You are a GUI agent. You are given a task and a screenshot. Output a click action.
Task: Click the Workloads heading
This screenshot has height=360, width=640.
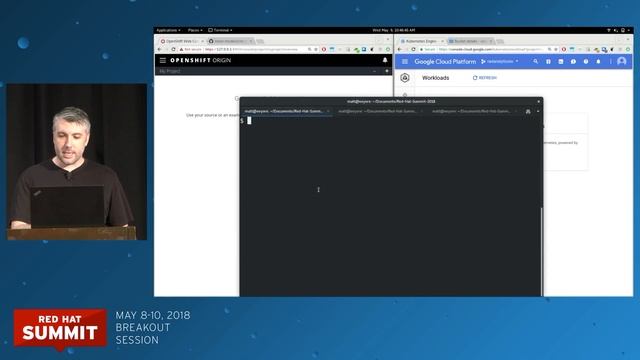436,78
